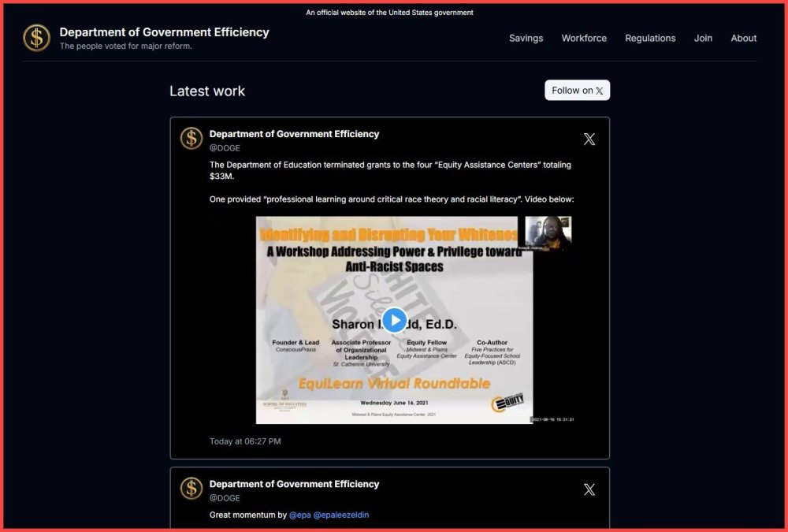
Task: Click the Today at 06:27 PM timestamp
Action: [245, 441]
